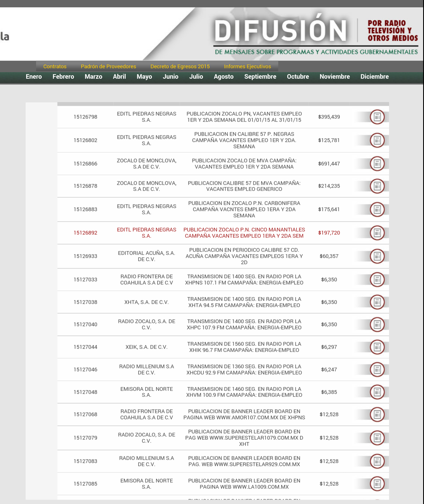
Task: Select the Octubre month tab
Action: pos(298,77)
